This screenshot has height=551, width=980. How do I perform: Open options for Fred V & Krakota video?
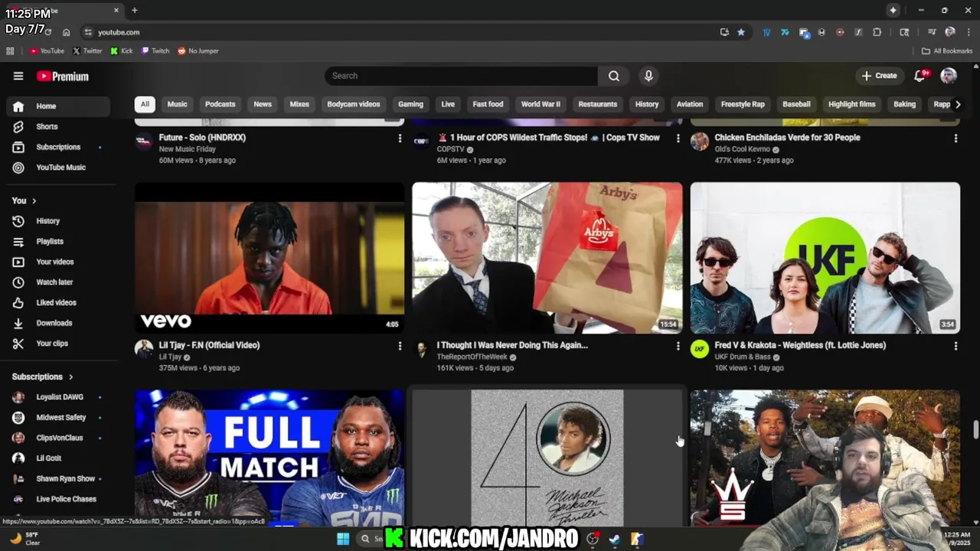(955, 346)
